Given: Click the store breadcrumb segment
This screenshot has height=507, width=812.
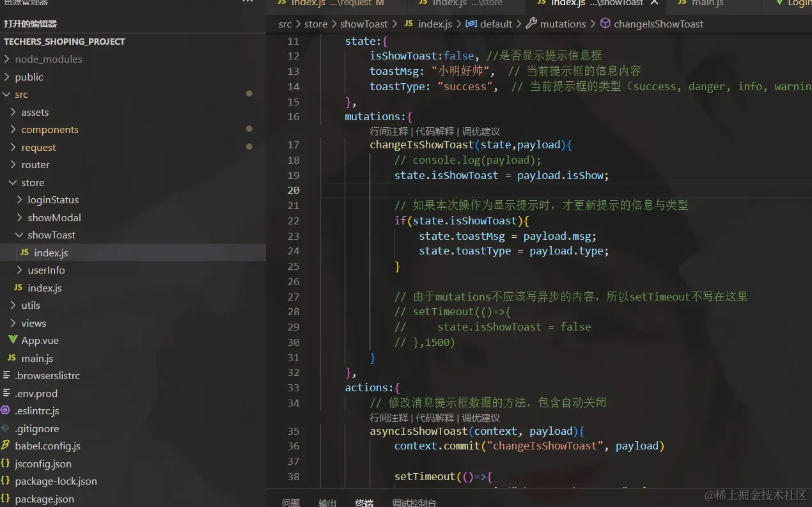Looking at the screenshot, I should pos(316,24).
